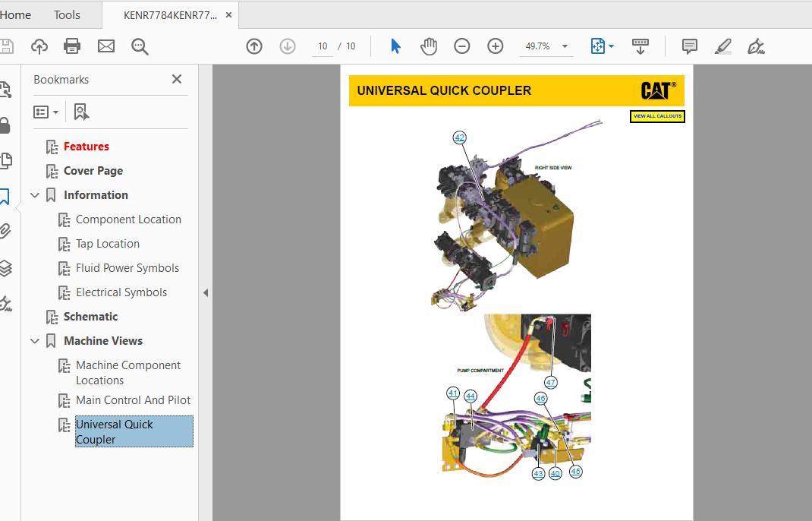Select the KENR7784 document tab
This screenshot has width=812, height=521.
tap(170, 15)
